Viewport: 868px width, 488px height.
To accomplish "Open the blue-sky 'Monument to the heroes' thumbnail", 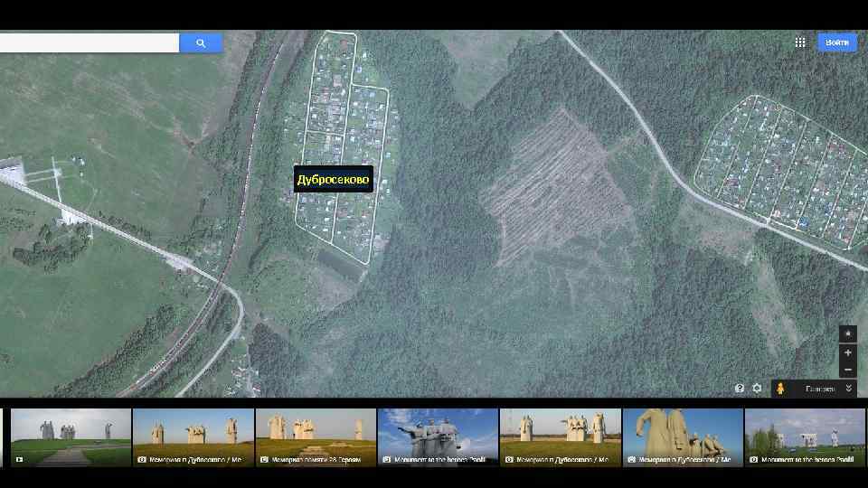I will pos(438,437).
